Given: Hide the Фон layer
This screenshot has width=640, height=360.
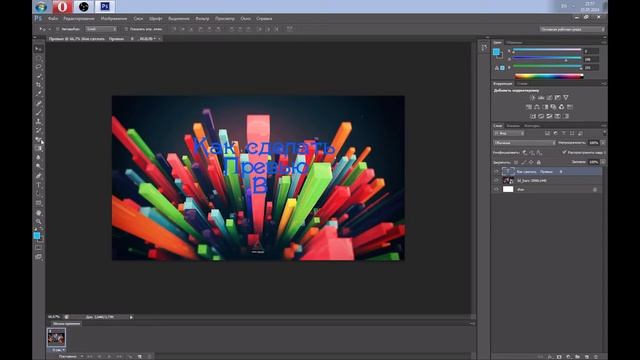Looking at the screenshot, I should 496,189.
